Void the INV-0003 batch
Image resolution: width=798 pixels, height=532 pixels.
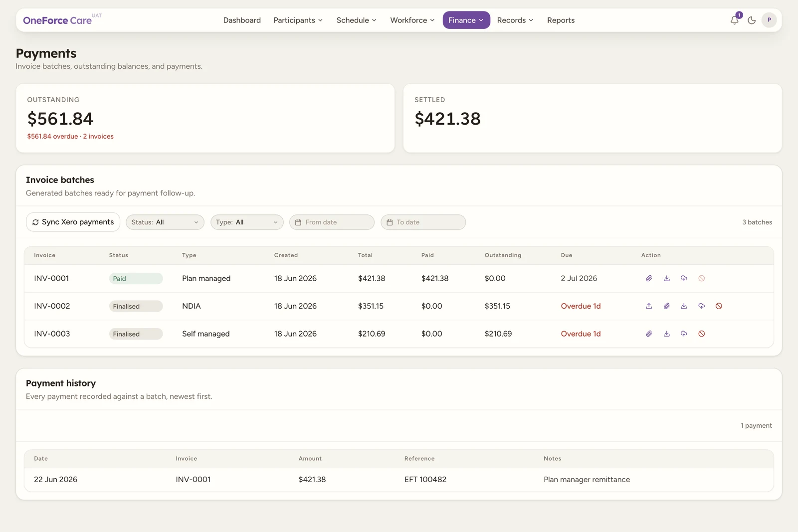point(701,334)
